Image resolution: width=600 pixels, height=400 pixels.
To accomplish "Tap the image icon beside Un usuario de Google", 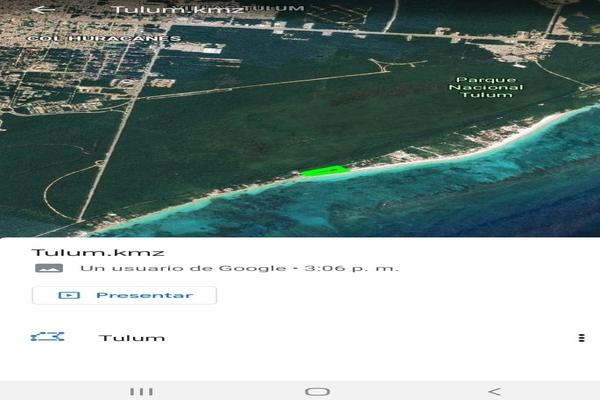I will pos(47,268).
